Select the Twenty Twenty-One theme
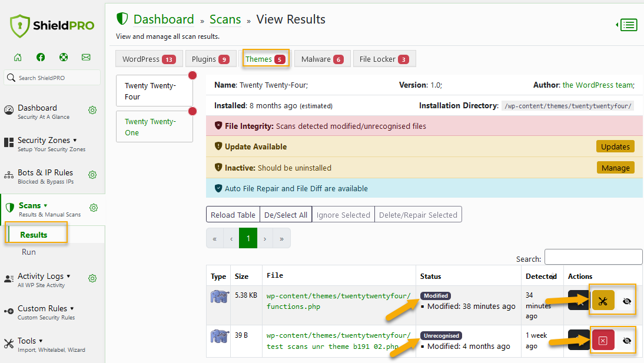Screen dimensions: 644x363 [x=154, y=127]
